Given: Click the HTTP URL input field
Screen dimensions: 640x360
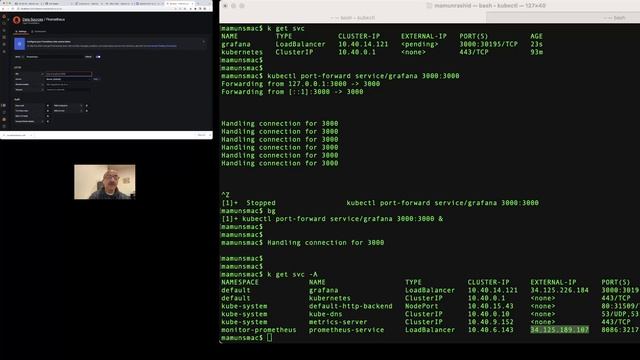Looking at the screenshot, I should tap(68, 74).
